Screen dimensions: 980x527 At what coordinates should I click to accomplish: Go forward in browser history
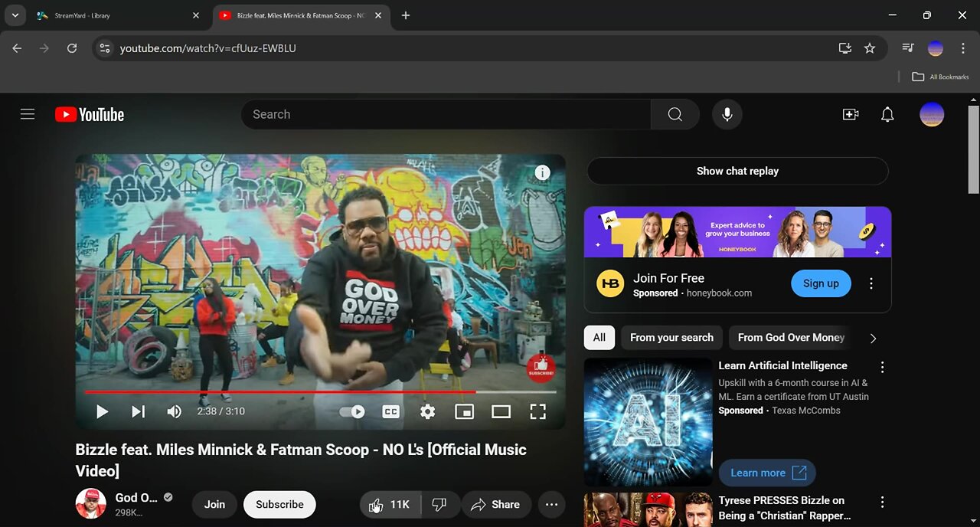pyautogui.click(x=44, y=48)
